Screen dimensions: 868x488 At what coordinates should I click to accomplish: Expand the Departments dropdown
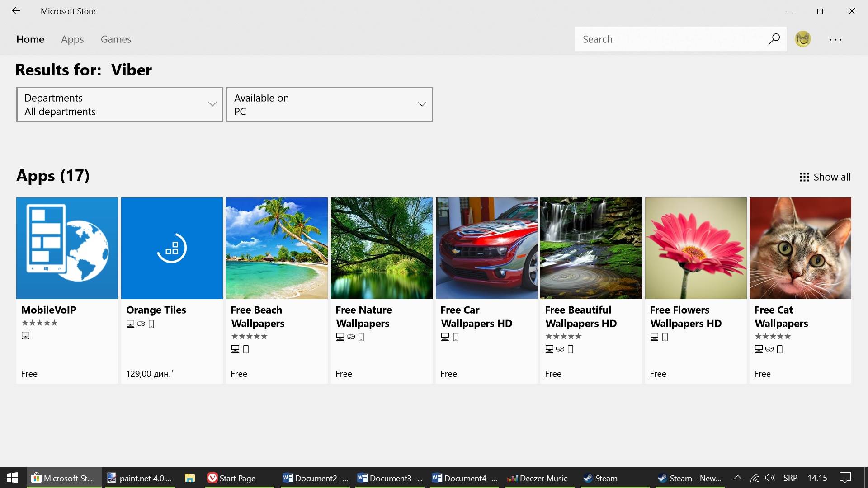pyautogui.click(x=120, y=104)
